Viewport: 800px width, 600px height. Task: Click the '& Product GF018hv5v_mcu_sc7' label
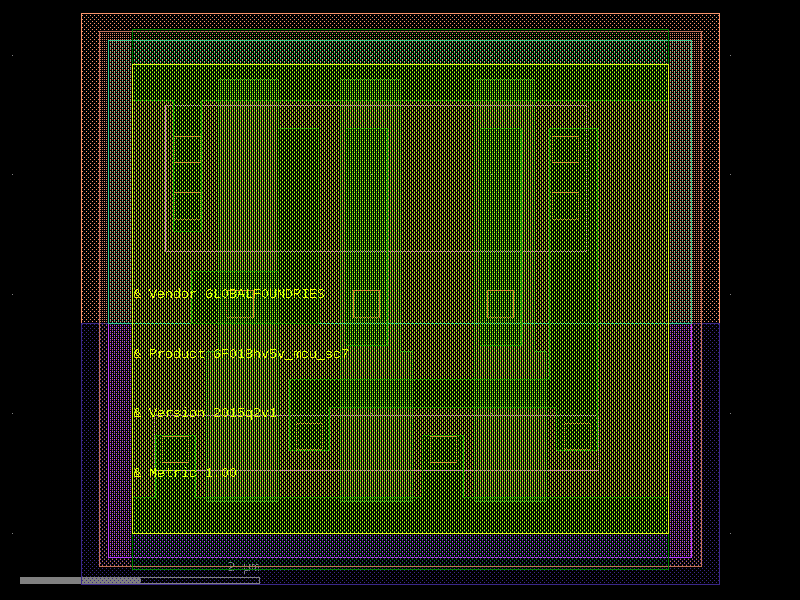click(241, 354)
